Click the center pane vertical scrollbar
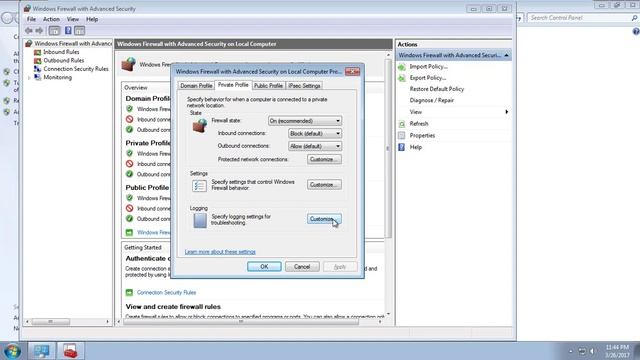Image resolution: width=640 pixels, height=360 pixels. 388,149
